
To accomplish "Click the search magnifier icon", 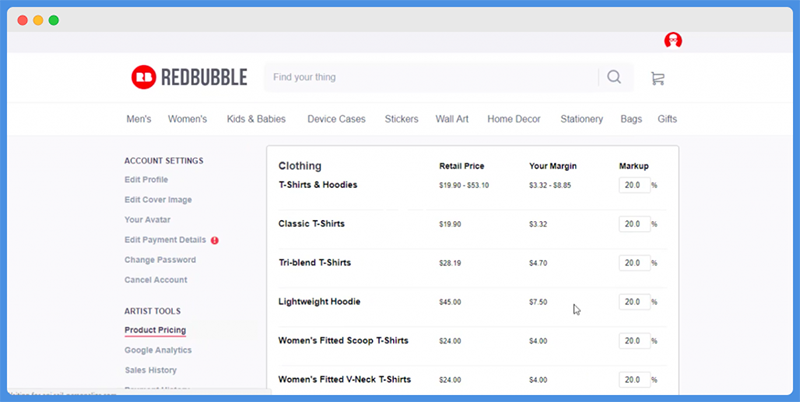I will pos(614,77).
